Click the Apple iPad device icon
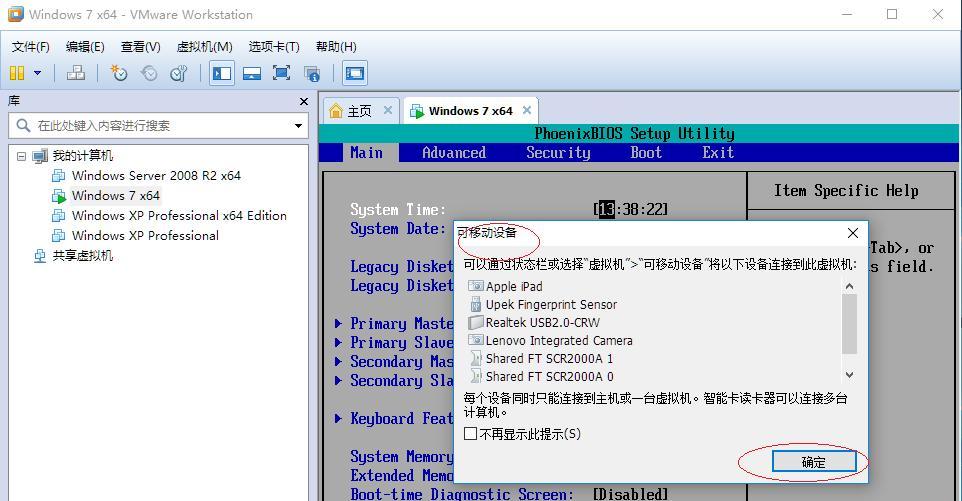The image size is (962, 501). pyautogui.click(x=475, y=286)
